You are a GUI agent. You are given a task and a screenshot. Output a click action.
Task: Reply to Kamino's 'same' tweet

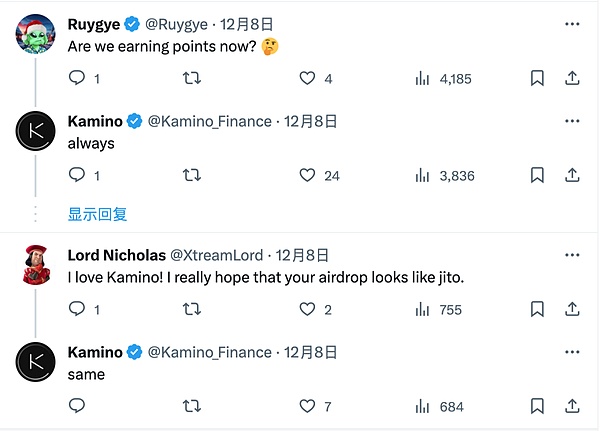coord(76,406)
